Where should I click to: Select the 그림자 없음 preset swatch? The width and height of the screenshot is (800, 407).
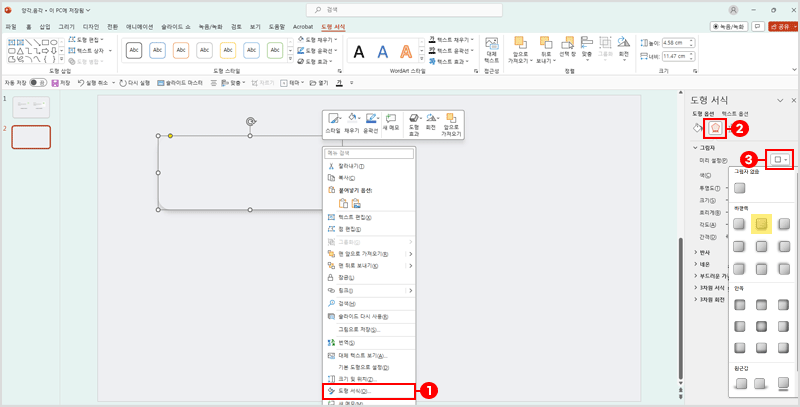tap(740, 188)
